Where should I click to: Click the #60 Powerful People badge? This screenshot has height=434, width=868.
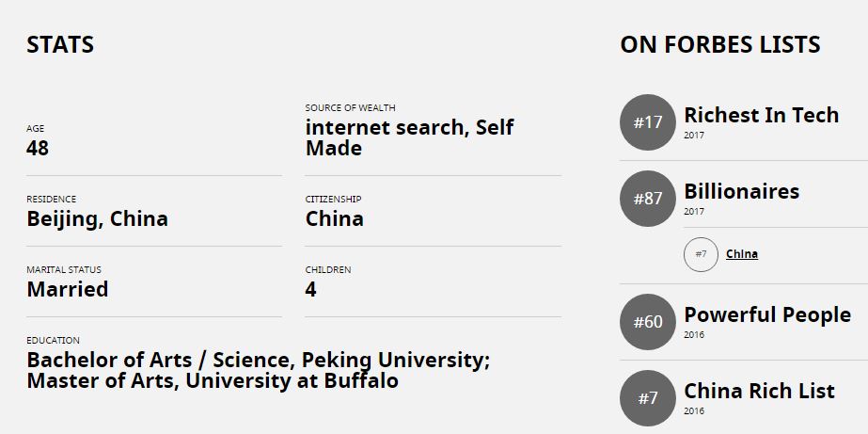click(648, 322)
